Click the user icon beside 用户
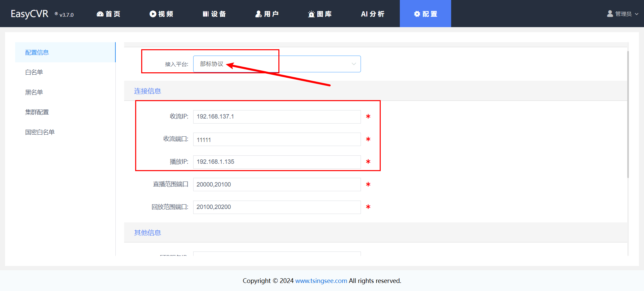Viewport: 644px width, 291px height. [x=258, y=14]
